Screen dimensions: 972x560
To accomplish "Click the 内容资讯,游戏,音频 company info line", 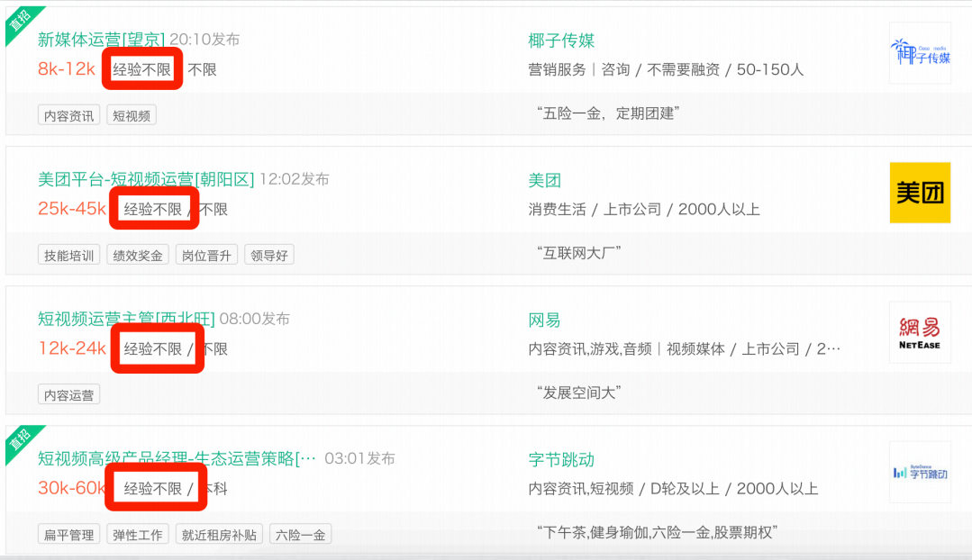I will click(685, 348).
